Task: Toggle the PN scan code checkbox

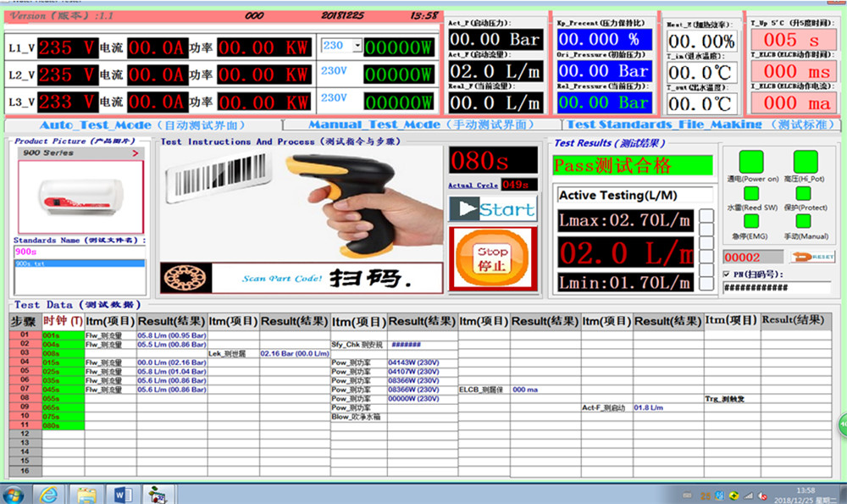Action: pos(728,274)
